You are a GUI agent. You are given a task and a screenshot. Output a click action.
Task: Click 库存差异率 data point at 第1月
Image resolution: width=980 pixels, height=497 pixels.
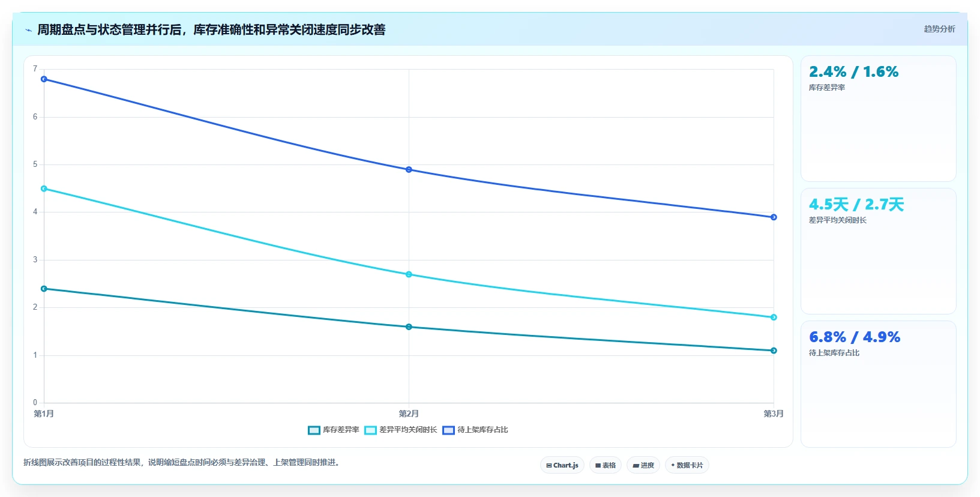pyautogui.click(x=44, y=289)
